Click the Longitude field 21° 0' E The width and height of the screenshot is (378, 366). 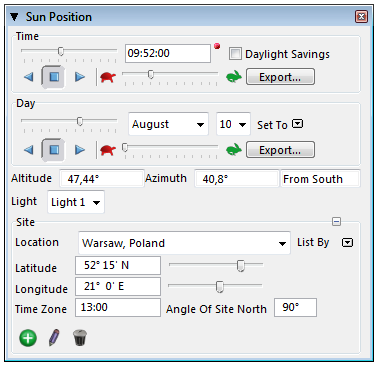118,286
